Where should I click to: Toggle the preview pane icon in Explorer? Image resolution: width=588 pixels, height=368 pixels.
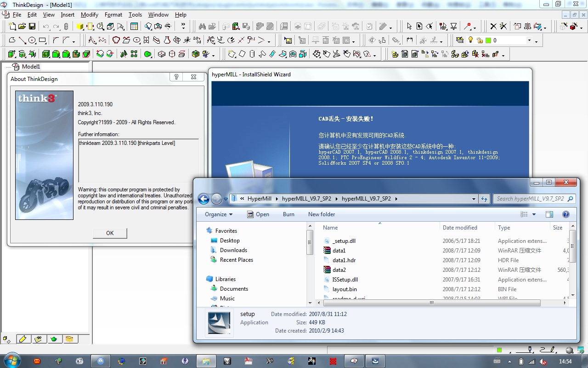[x=549, y=214]
